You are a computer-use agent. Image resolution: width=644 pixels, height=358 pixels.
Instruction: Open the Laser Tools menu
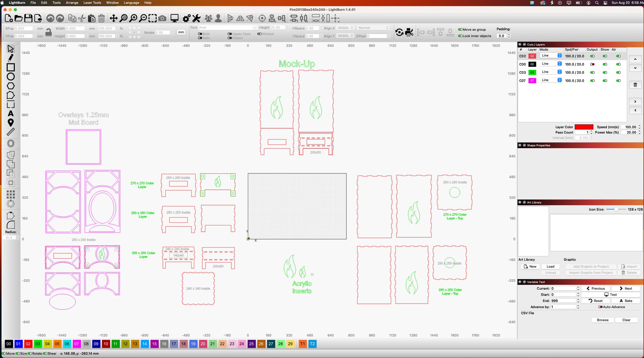92,3
